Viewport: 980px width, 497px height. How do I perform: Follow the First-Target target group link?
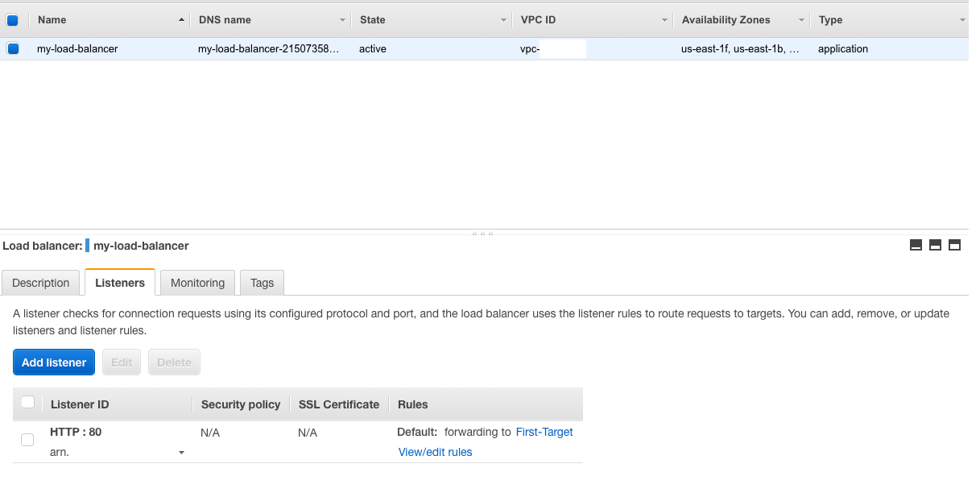click(544, 432)
